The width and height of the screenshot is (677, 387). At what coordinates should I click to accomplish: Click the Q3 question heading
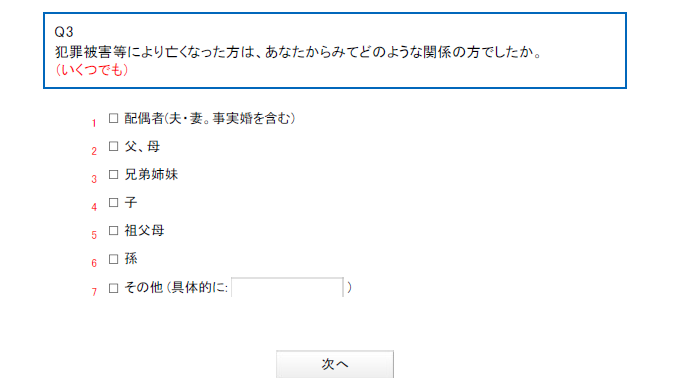(64, 32)
